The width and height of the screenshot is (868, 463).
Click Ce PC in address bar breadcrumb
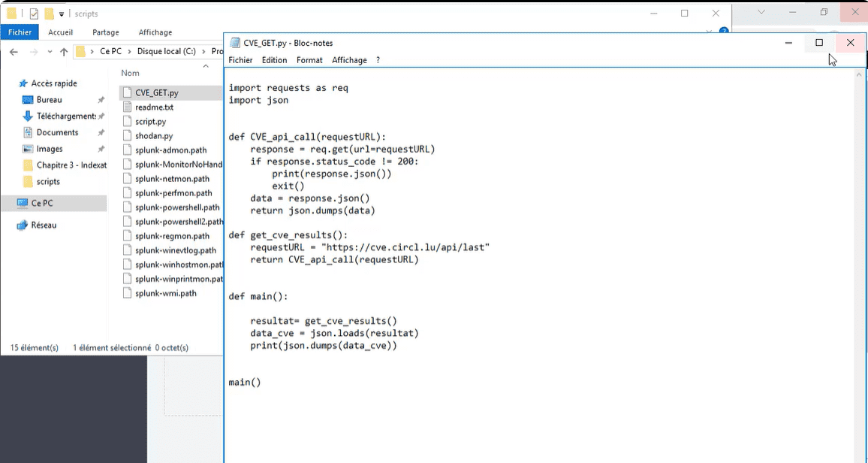pyautogui.click(x=110, y=51)
